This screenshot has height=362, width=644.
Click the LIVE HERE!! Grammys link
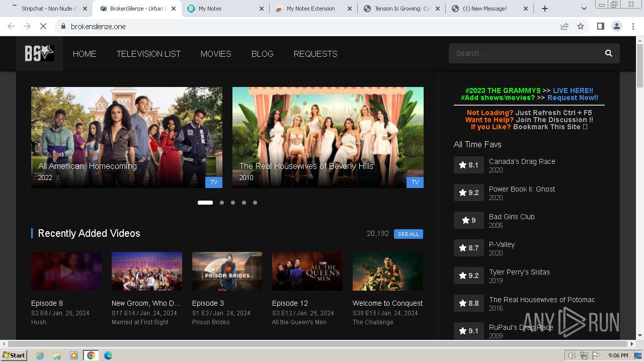[573, 90]
